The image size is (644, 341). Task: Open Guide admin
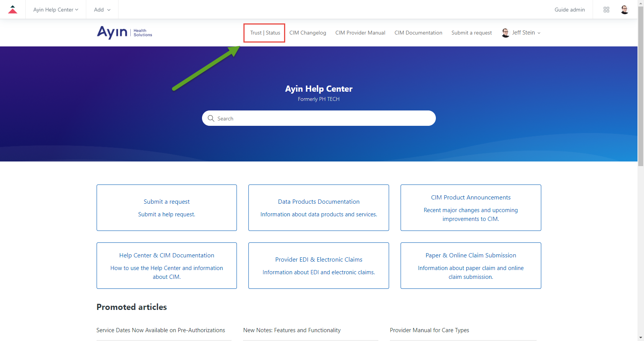point(570,10)
